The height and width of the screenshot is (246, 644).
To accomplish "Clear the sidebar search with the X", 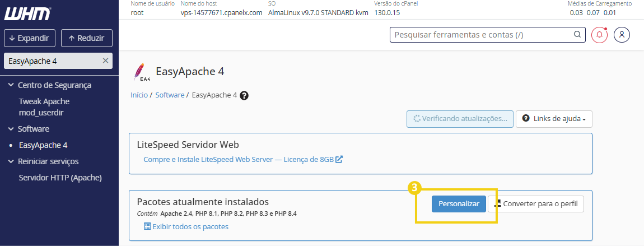I will [x=105, y=61].
